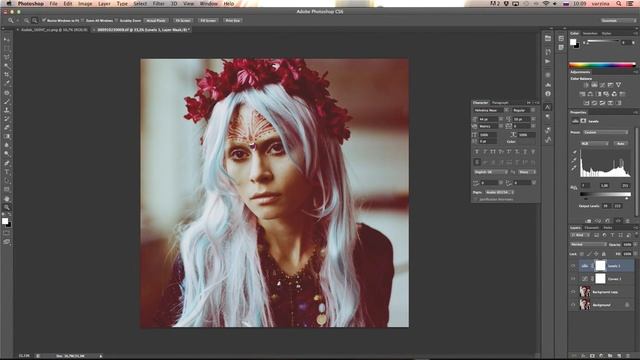Click the Create new layer icon
Viewport: 640px width, 360px height.
coord(619,356)
